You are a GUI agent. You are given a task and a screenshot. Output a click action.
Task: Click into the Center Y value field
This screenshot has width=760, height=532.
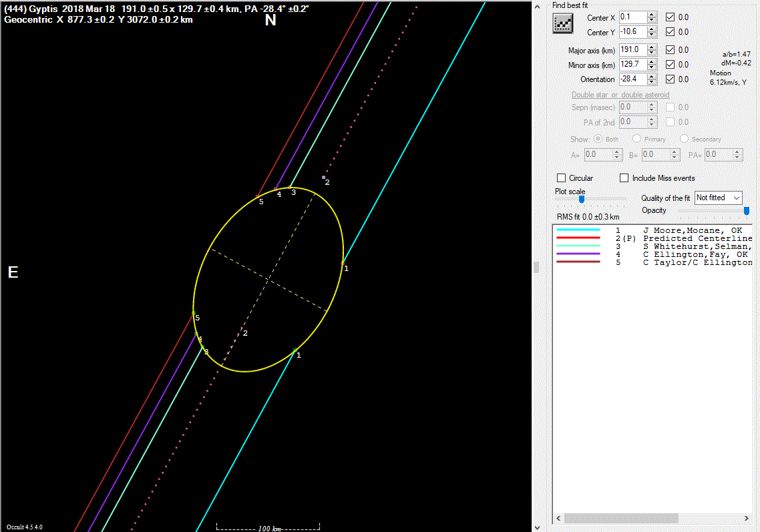tap(632, 32)
